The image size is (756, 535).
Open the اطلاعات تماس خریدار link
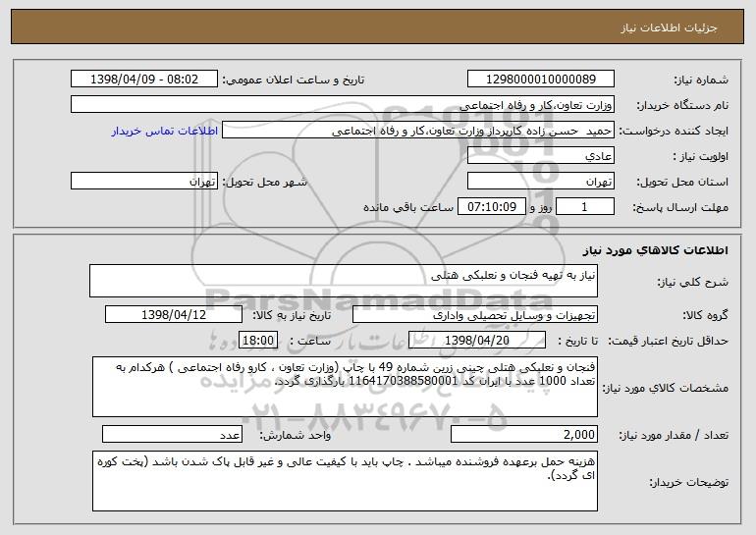[165, 132]
